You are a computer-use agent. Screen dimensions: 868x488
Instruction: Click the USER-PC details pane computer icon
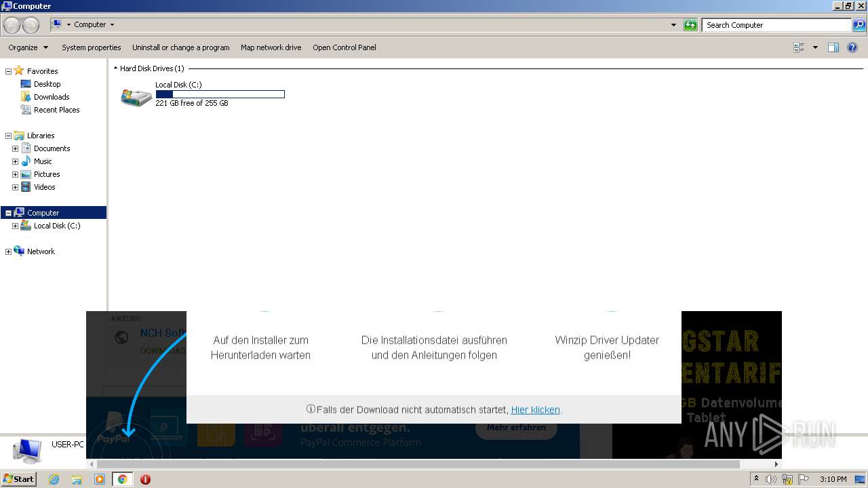(x=27, y=451)
